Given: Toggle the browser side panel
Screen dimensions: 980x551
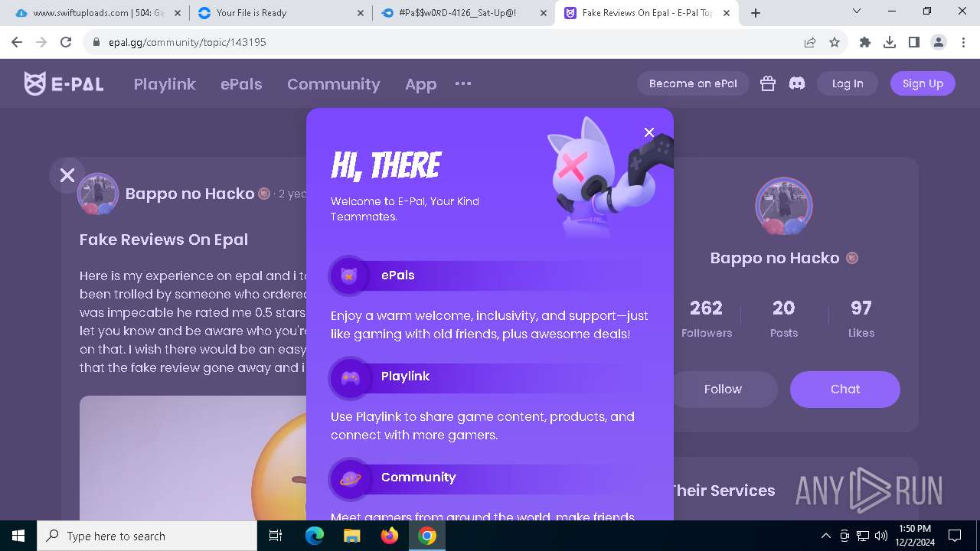Looking at the screenshot, I should (x=914, y=42).
